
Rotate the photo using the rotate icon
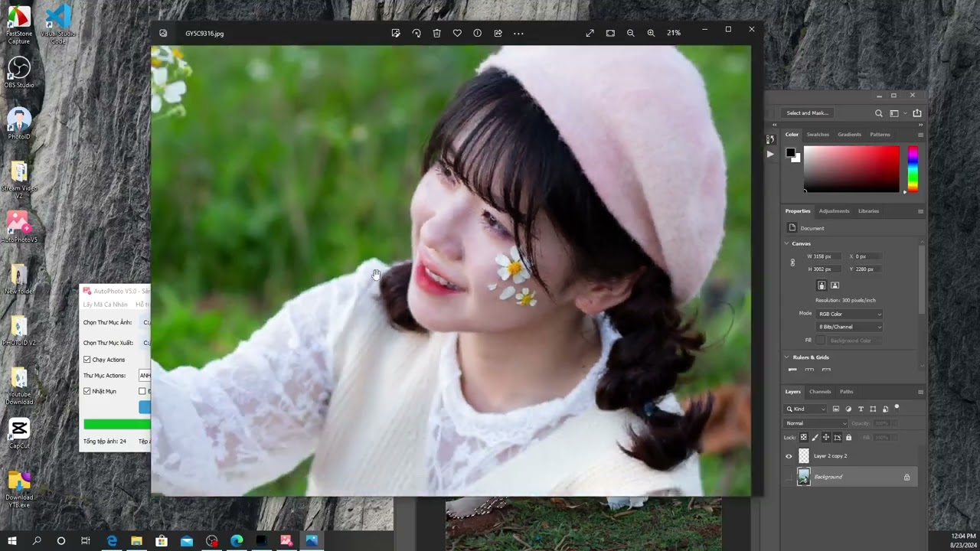416,33
